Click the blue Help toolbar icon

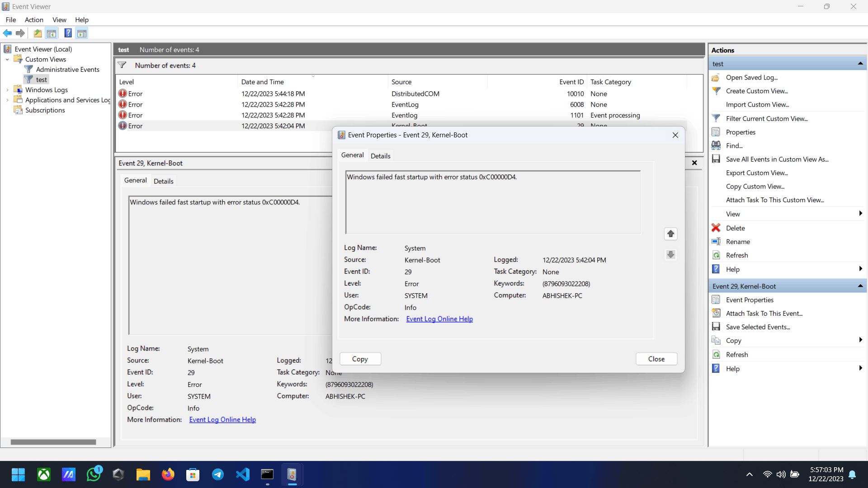[x=68, y=33]
